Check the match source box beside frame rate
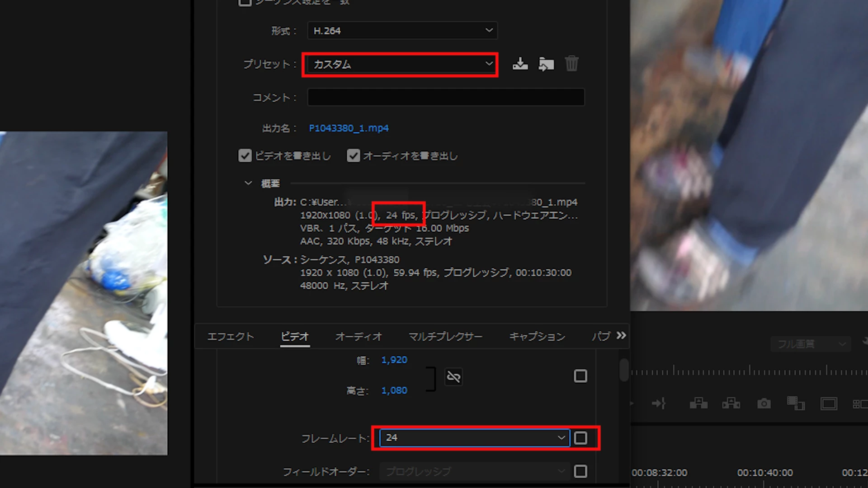The image size is (868, 488). (x=580, y=438)
